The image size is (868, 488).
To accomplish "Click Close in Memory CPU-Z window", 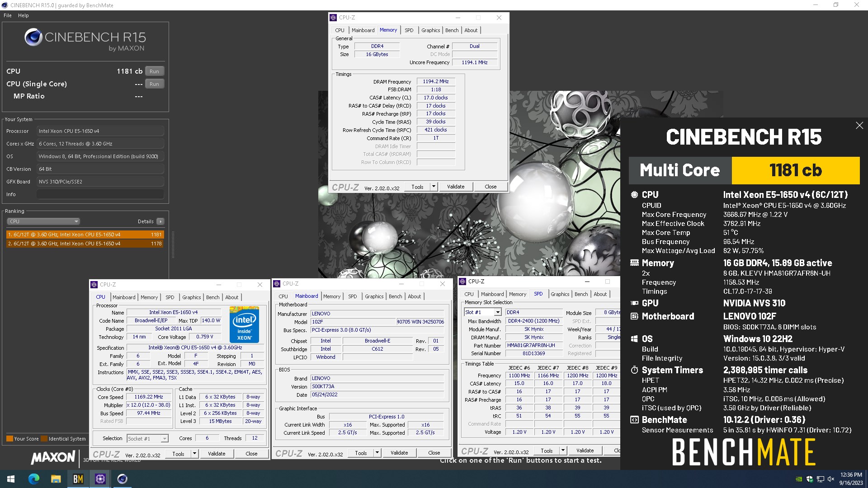I will [491, 187].
